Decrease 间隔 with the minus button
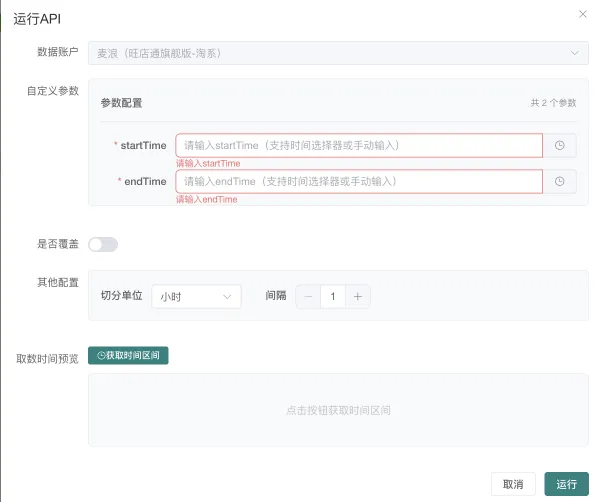 pos(308,296)
